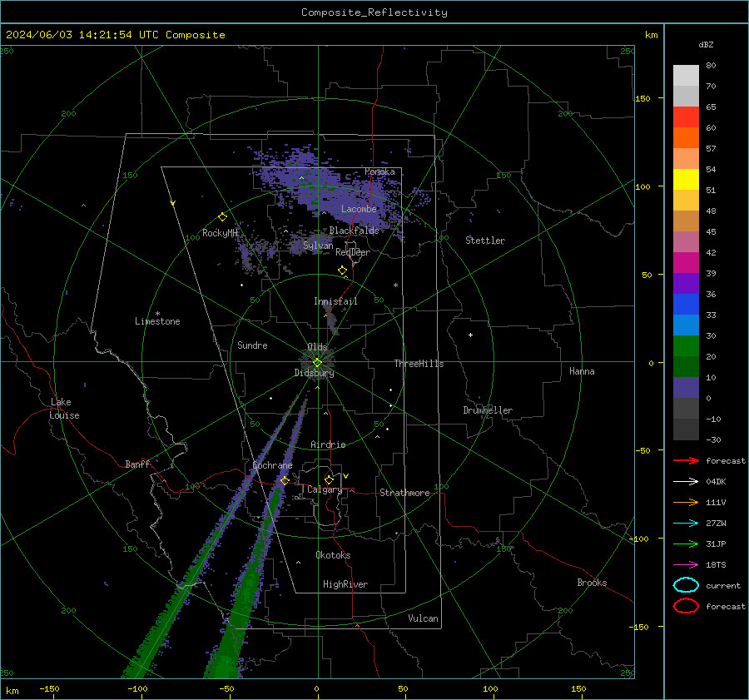The height and width of the screenshot is (700, 749).
Task: Click the yellow diamond marker under Cochrane
Action: [285, 480]
